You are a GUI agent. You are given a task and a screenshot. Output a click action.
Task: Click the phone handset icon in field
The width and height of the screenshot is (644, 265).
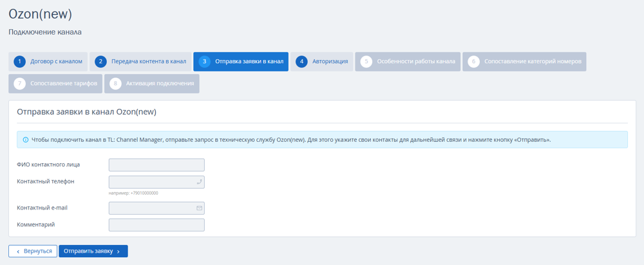199,182
